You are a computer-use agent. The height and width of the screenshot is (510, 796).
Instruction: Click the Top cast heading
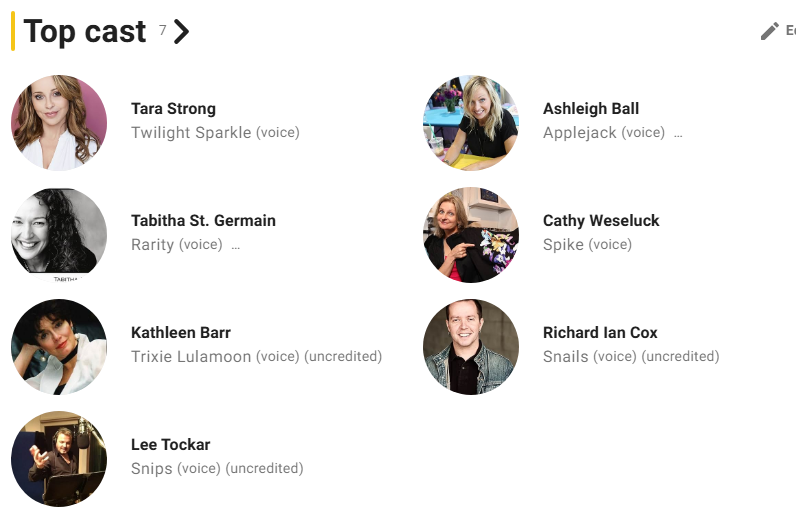point(85,31)
